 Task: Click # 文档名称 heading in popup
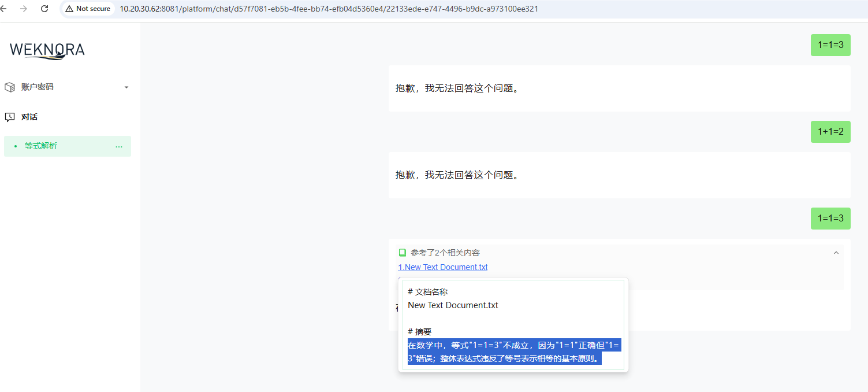[428, 292]
